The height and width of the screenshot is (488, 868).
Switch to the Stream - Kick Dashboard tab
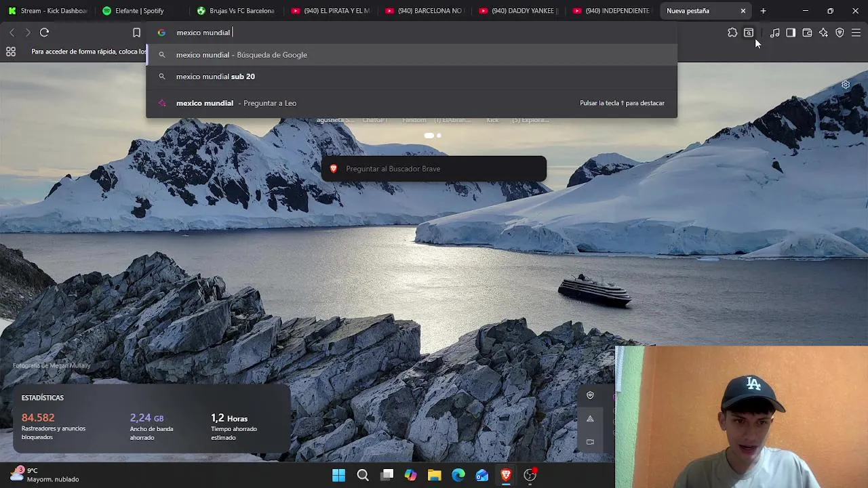click(x=47, y=11)
